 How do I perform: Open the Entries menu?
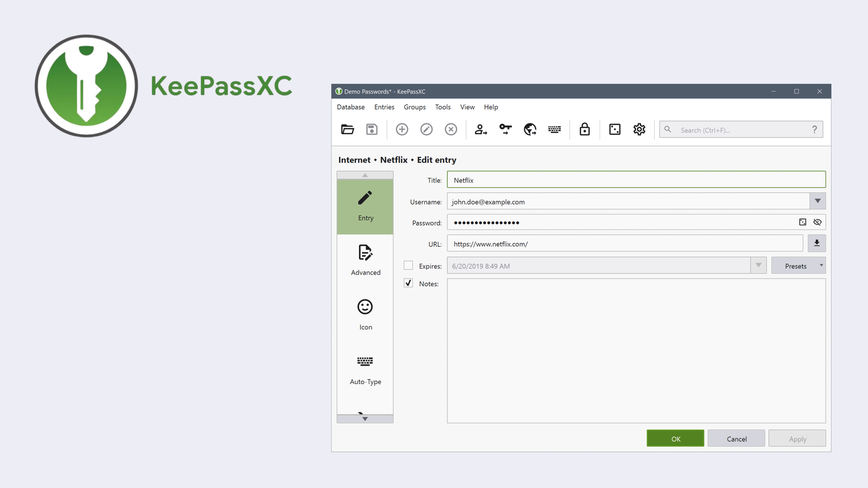click(384, 107)
